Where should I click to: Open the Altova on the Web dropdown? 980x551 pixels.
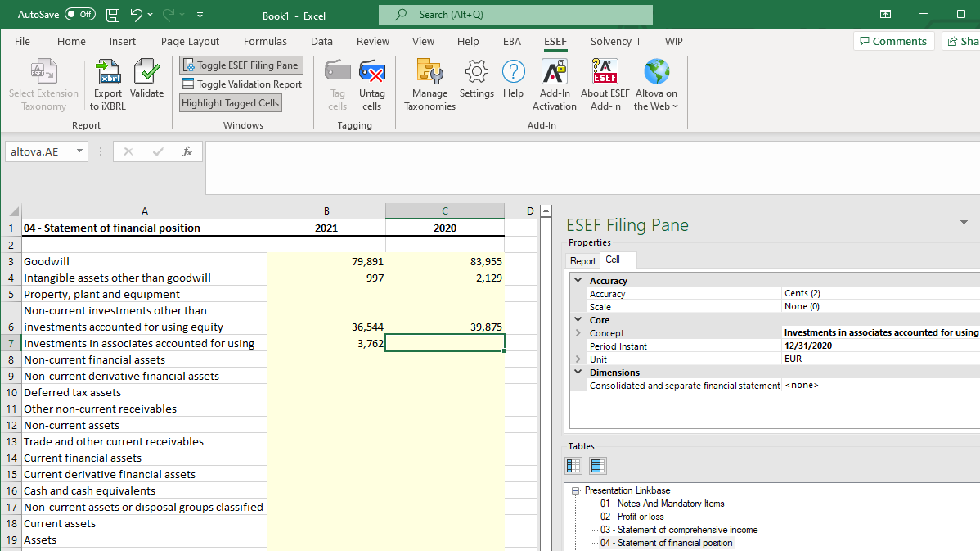point(656,84)
